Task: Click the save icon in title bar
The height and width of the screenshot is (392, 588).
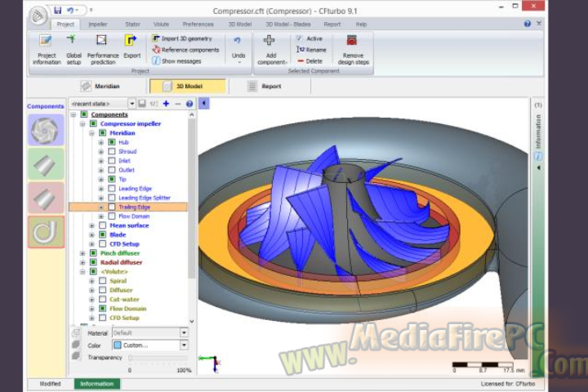Action: 57,10
